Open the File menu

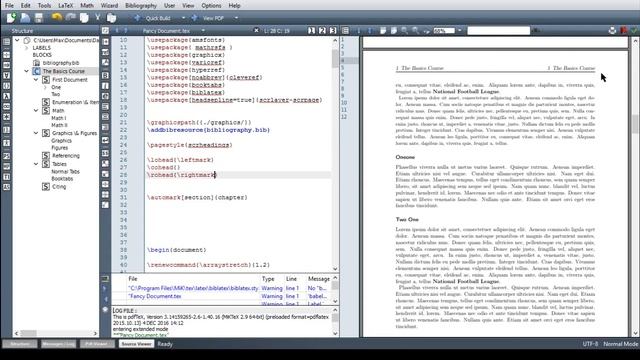click(x=9, y=5)
